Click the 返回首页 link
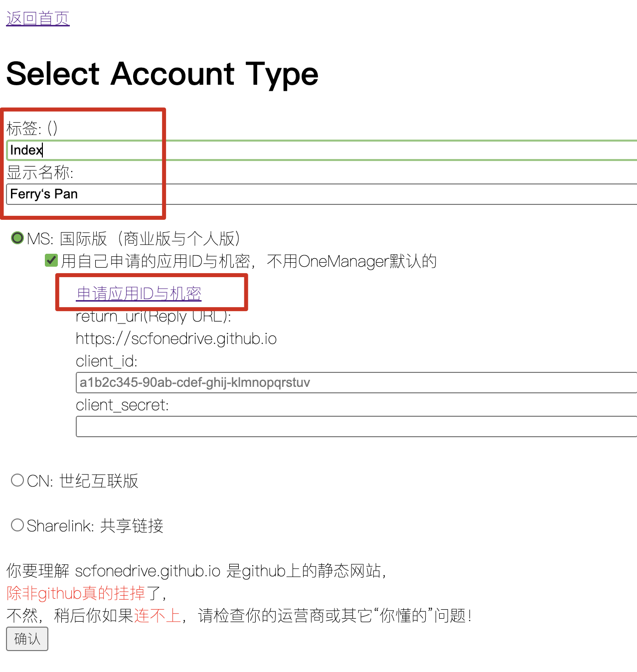Screen dimensions: 637x672 coord(38,18)
